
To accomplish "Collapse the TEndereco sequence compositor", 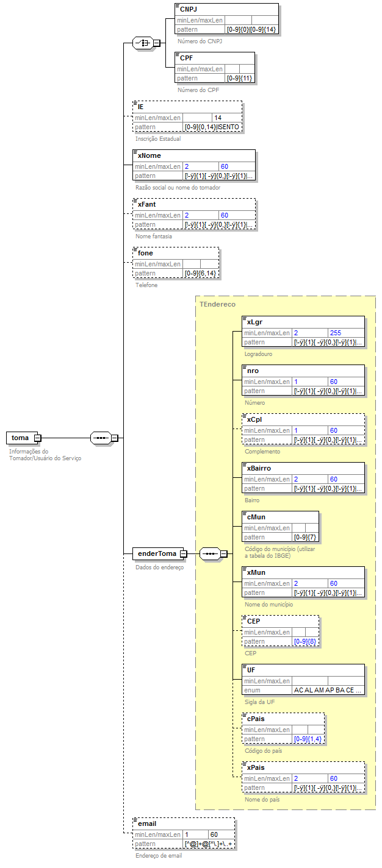I will [224, 553].
